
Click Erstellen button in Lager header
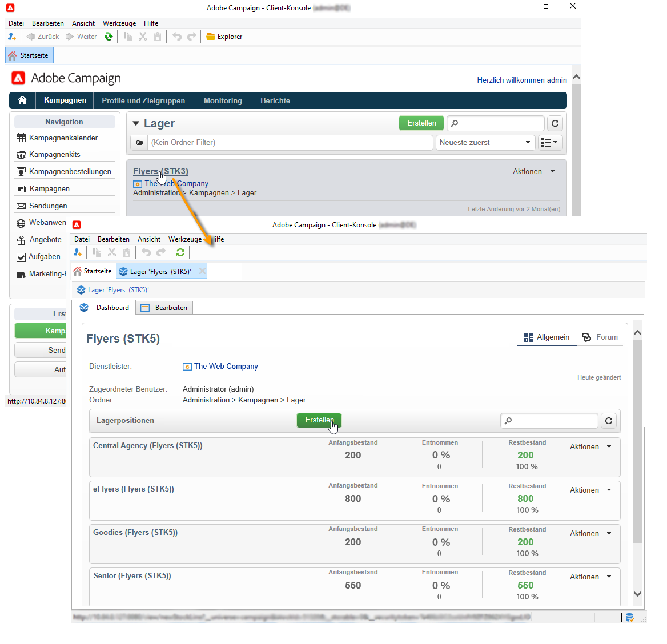(421, 123)
